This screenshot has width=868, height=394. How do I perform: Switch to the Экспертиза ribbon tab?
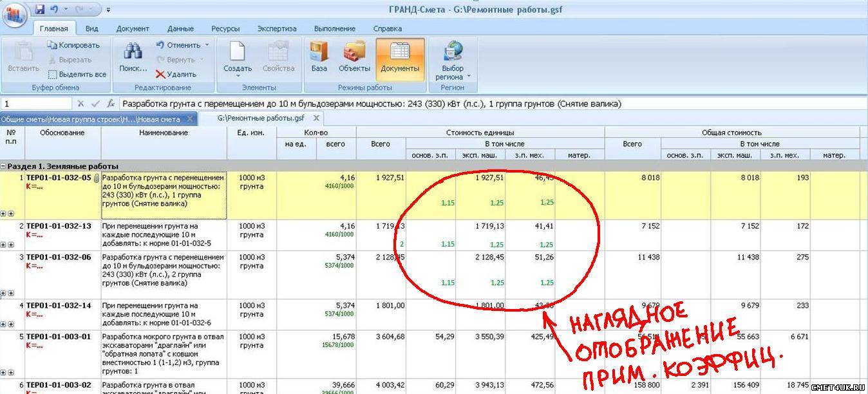click(277, 28)
